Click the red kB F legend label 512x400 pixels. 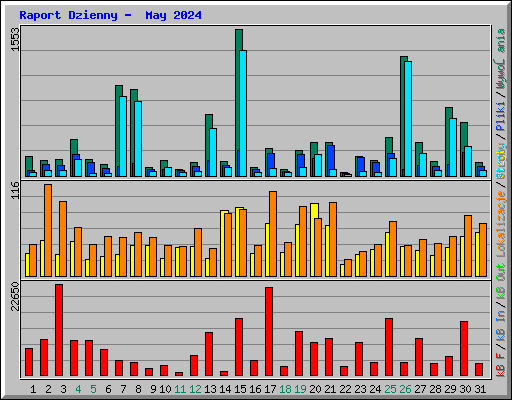click(500, 365)
